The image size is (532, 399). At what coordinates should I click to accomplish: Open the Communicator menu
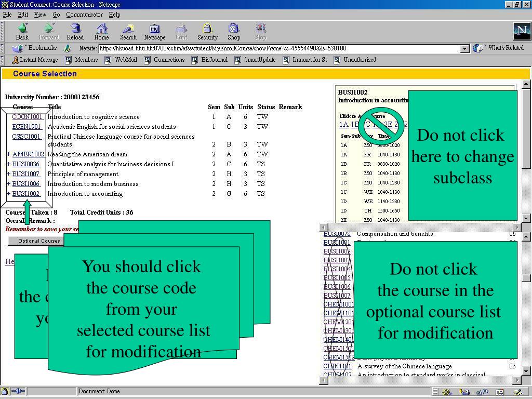[85, 15]
